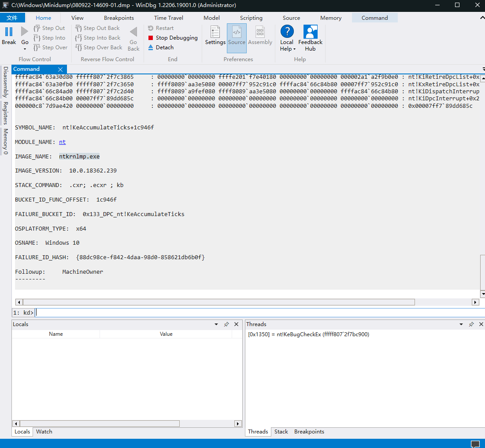
Task: Click the Settings icon in Preferences
Action: click(215, 32)
